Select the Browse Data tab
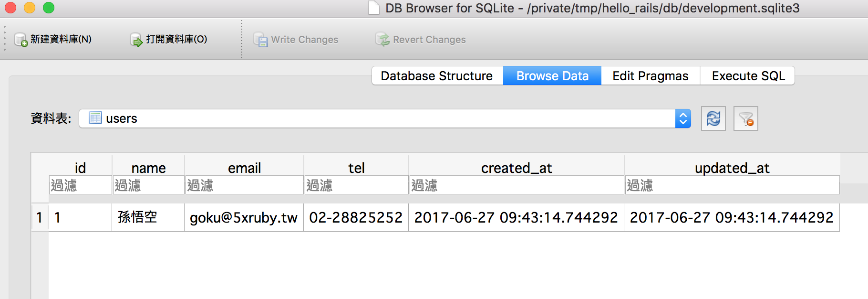868x299 pixels. pyautogui.click(x=552, y=76)
